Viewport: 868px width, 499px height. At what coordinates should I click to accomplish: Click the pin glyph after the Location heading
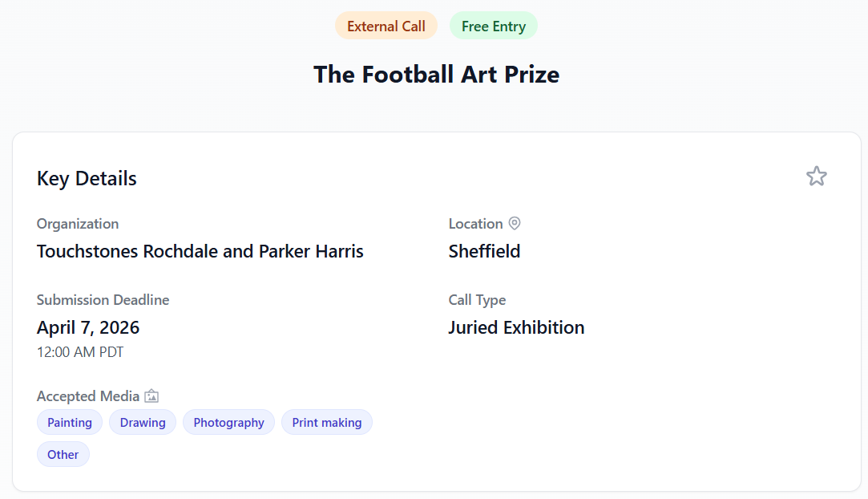click(515, 223)
